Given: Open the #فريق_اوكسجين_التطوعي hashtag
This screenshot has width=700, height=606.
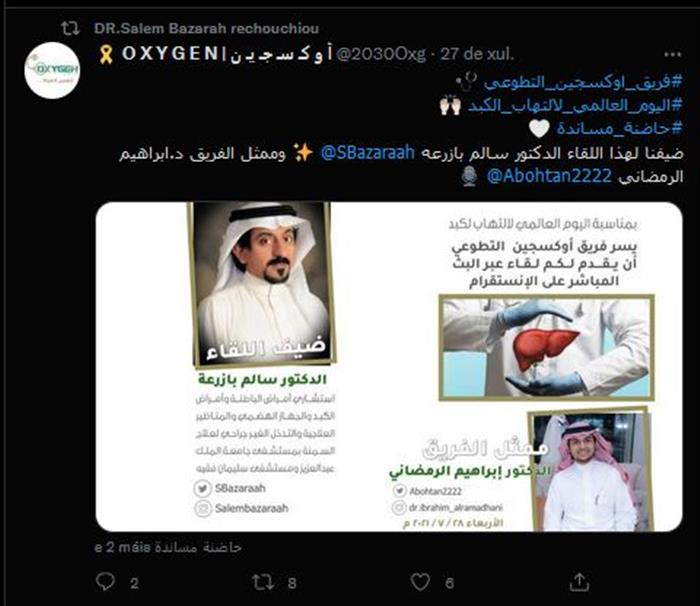Looking at the screenshot, I should pos(583,82).
